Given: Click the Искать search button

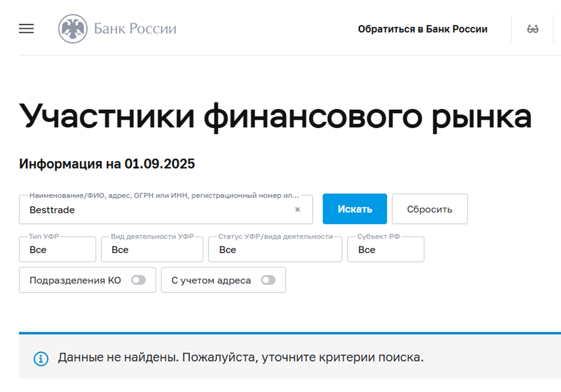Looking at the screenshot, I should pos(355,209).
